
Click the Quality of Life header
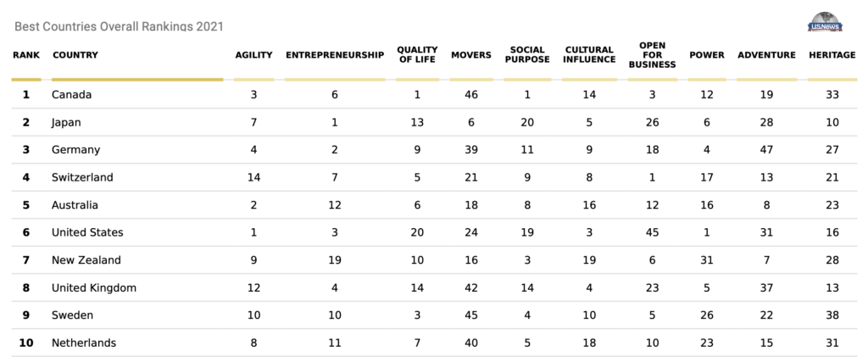point(417,55)
